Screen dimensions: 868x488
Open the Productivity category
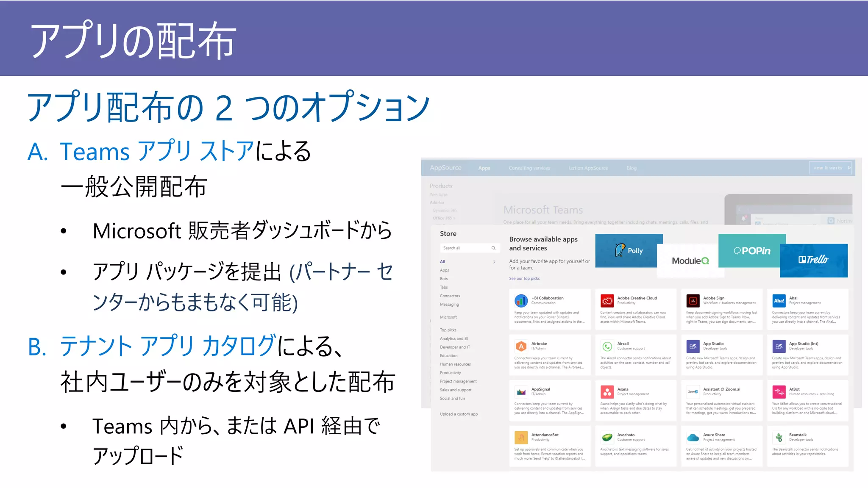450,373
